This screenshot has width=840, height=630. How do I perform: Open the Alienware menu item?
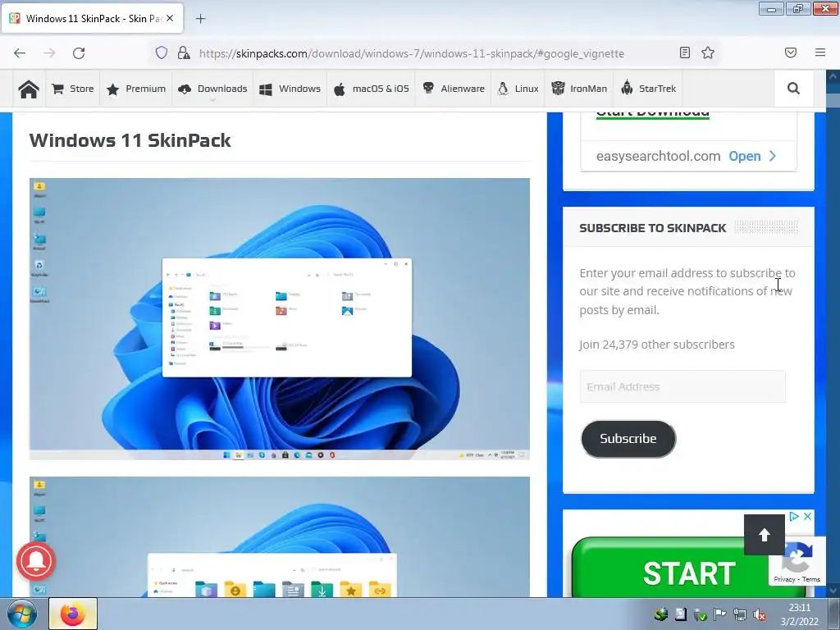pos(453,89)
